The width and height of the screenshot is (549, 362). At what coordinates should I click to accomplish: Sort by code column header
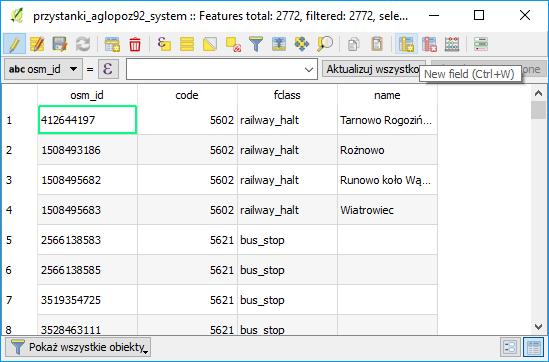click(x=187, y=95)
